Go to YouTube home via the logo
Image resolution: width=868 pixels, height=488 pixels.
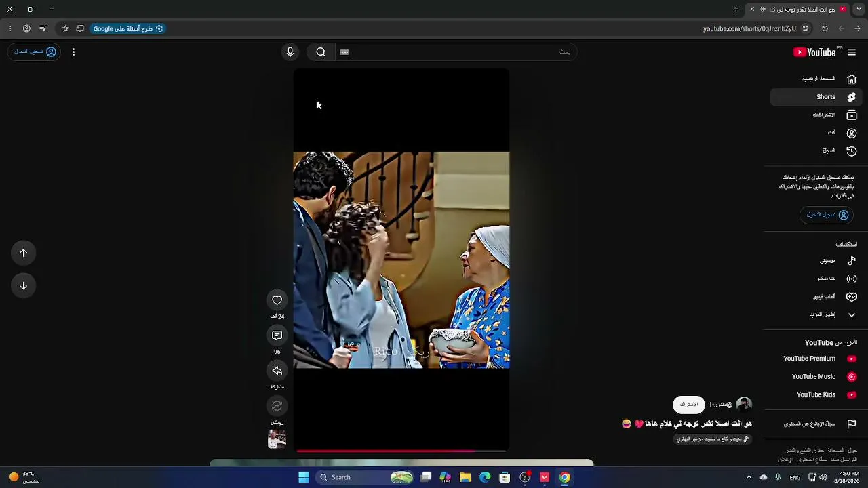tap(814, 52)
